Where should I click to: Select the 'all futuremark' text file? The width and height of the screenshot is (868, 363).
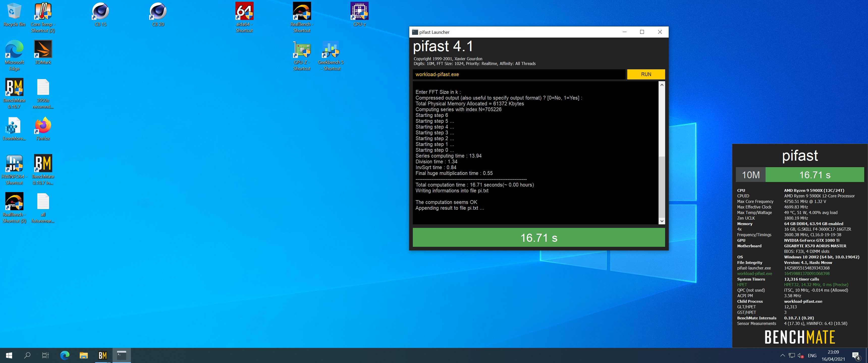coord(43,208)
